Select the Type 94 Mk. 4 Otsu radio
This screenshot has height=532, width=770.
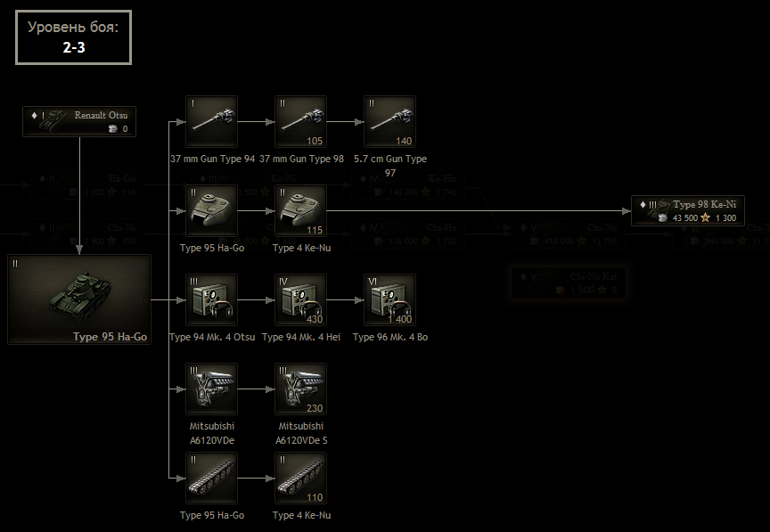coord(212,300)
